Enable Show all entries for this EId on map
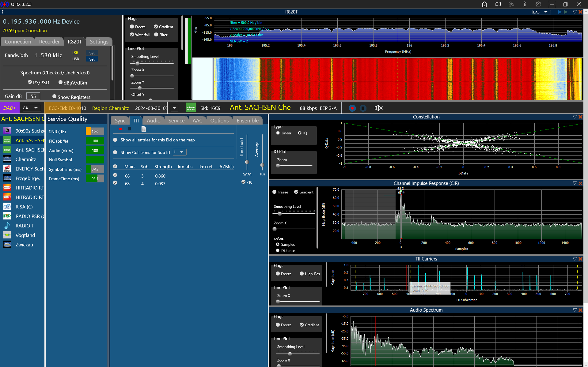588x367 pixels. 115,140
